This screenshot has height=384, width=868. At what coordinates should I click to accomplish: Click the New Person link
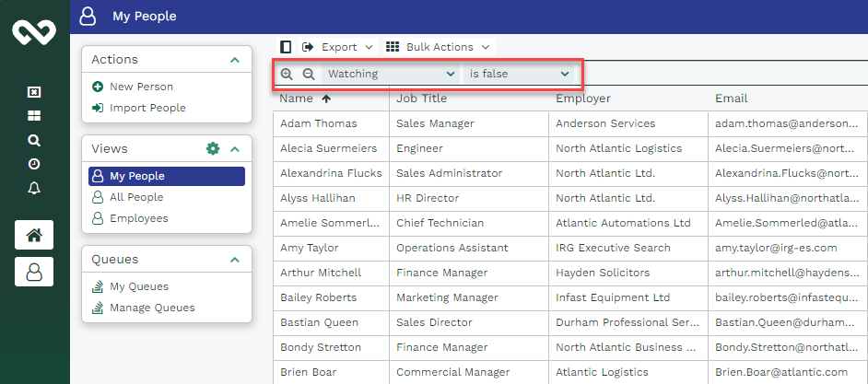pos(141,87)
